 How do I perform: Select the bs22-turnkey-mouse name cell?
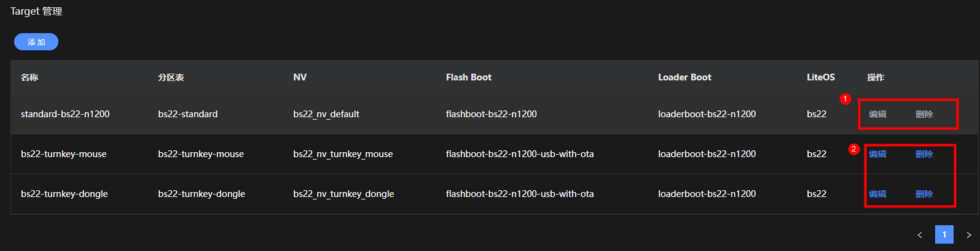[x=64, y=154]
